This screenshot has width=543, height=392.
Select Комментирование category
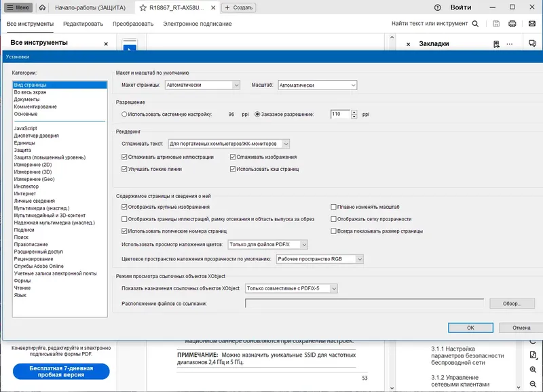35,107
